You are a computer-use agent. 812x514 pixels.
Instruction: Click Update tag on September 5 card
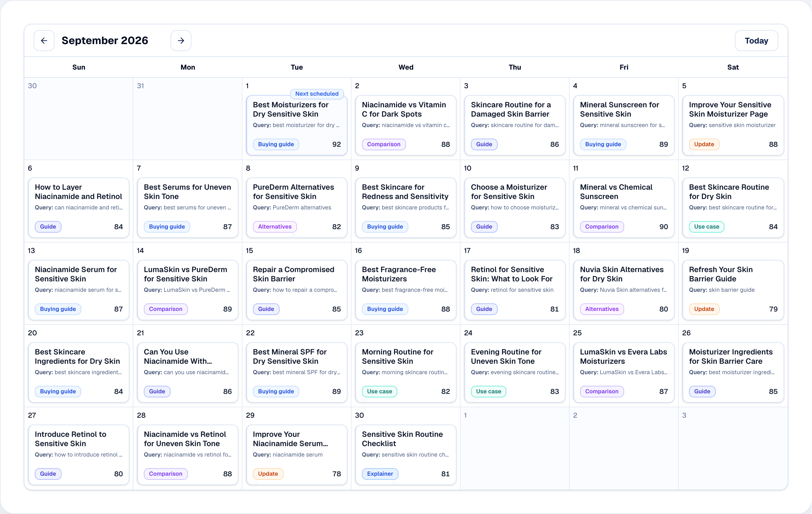click(704, 144)
